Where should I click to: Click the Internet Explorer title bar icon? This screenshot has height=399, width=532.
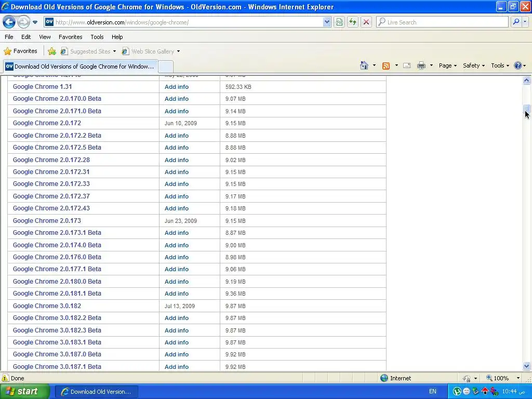5,6
